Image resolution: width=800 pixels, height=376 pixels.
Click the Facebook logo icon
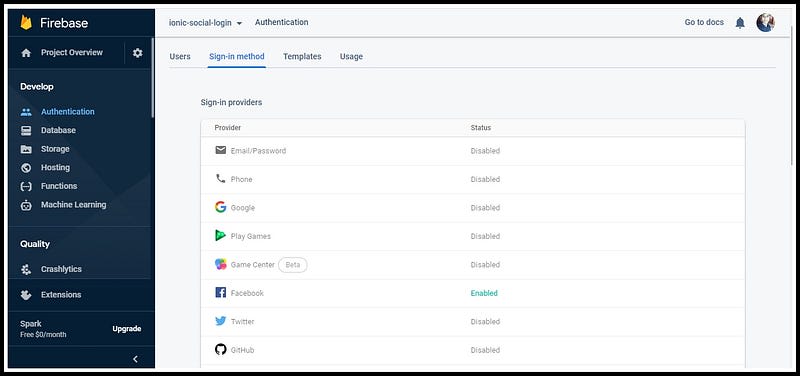click(x=220, y=293)
